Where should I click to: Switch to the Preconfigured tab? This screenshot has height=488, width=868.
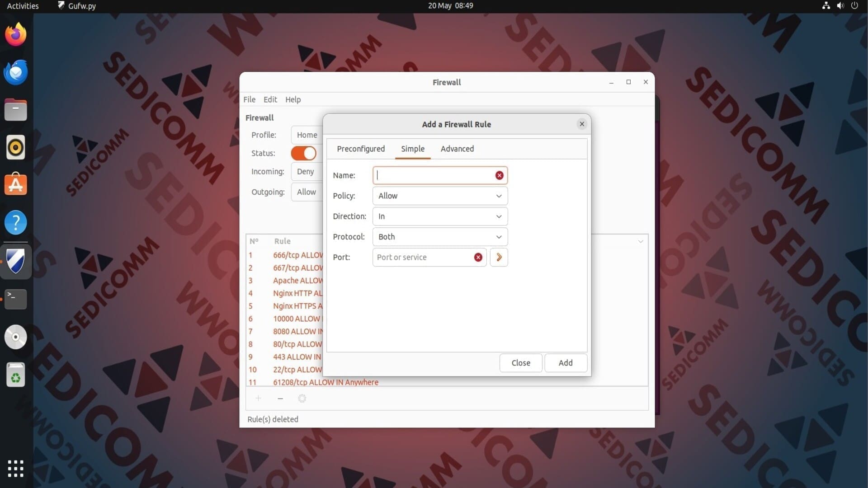click(360, 149)
